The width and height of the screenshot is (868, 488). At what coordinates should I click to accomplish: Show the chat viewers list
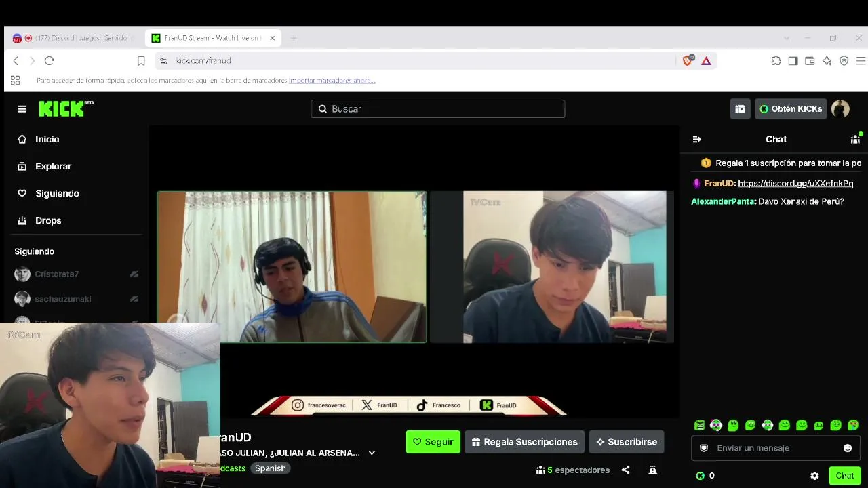[855, 139]
